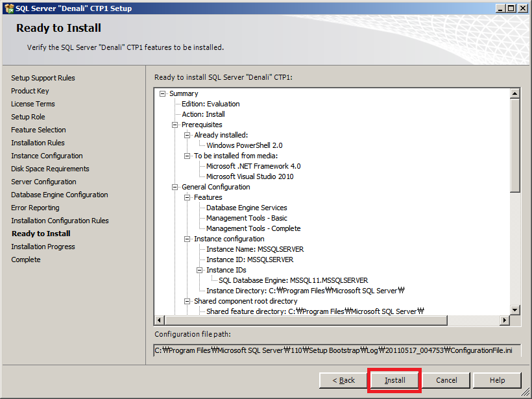532x399 pixels.
Task: Collapse the Features node
Action: tap(187, 197)
